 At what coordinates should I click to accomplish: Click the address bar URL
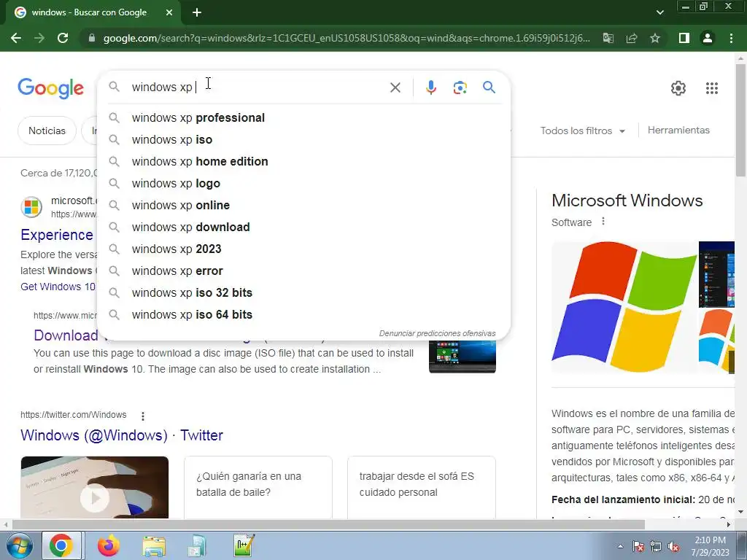point(347,38)
